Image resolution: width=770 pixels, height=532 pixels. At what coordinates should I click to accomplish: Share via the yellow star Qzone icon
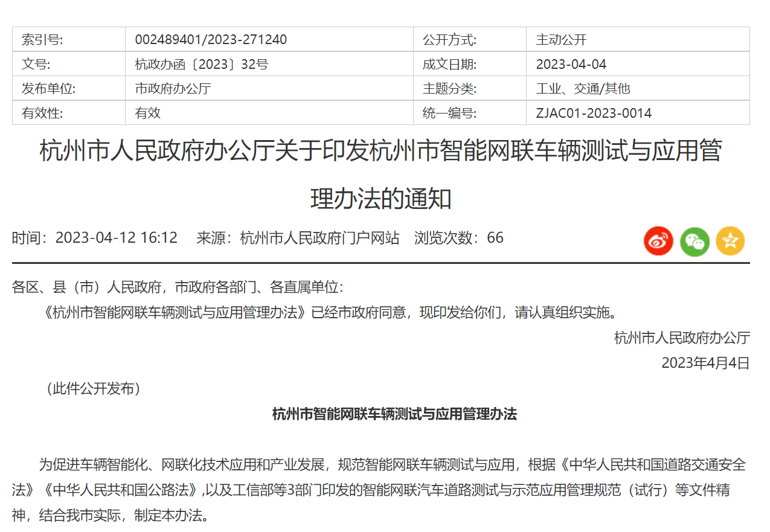click(730, 242)
